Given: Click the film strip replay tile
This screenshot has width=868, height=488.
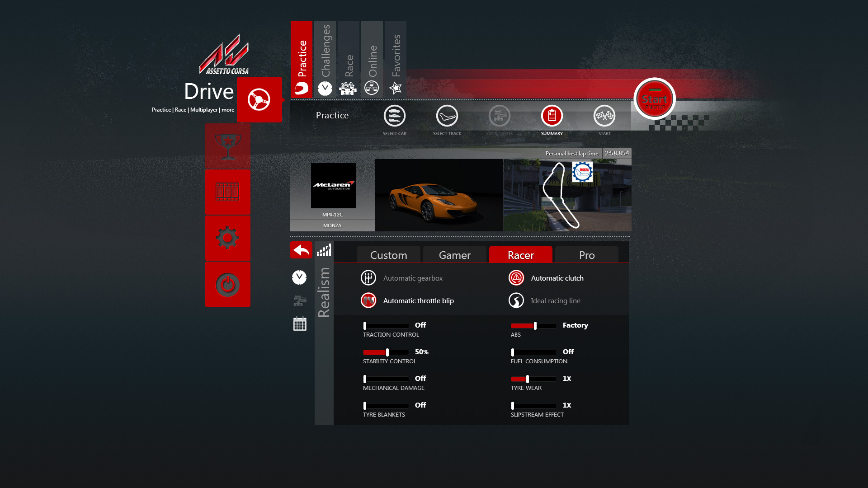Looking at the screenshot, I should tap(227, 192).
